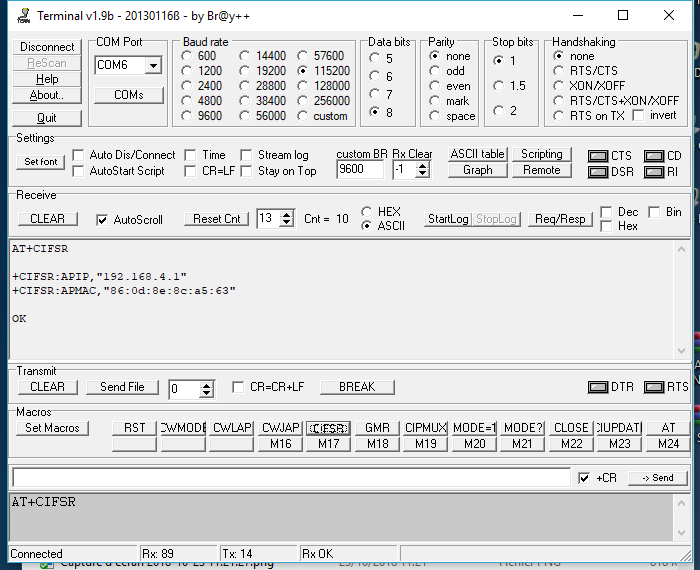Enable Auto Dis/Connect checkbox
Screen dimensions: 700x570
coord(78,155)
